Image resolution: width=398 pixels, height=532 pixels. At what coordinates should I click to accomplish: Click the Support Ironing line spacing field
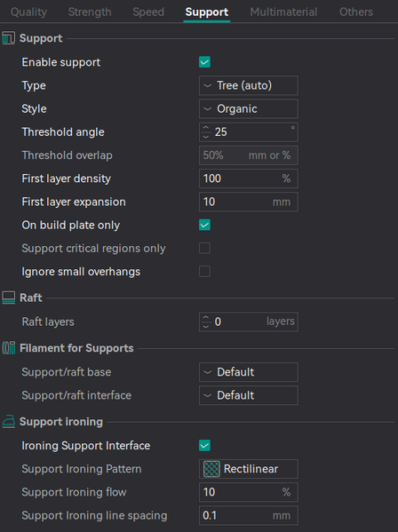click(249, 515)
